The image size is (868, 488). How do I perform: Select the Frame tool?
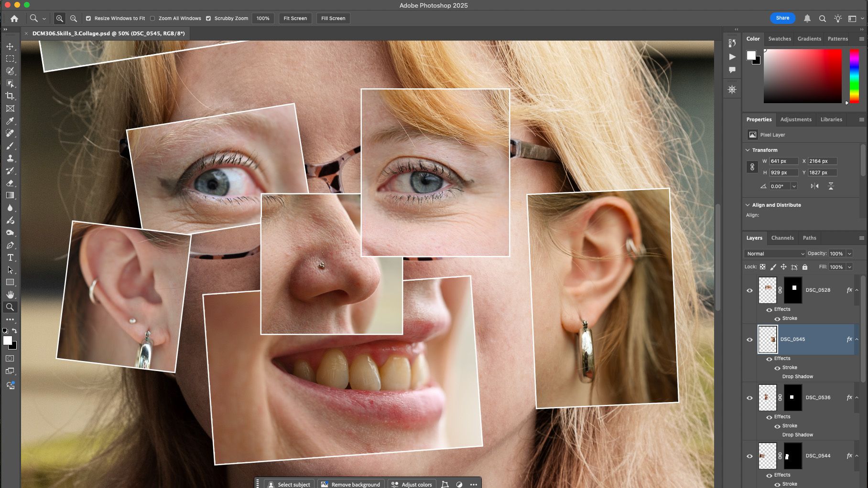click(10, 108)
